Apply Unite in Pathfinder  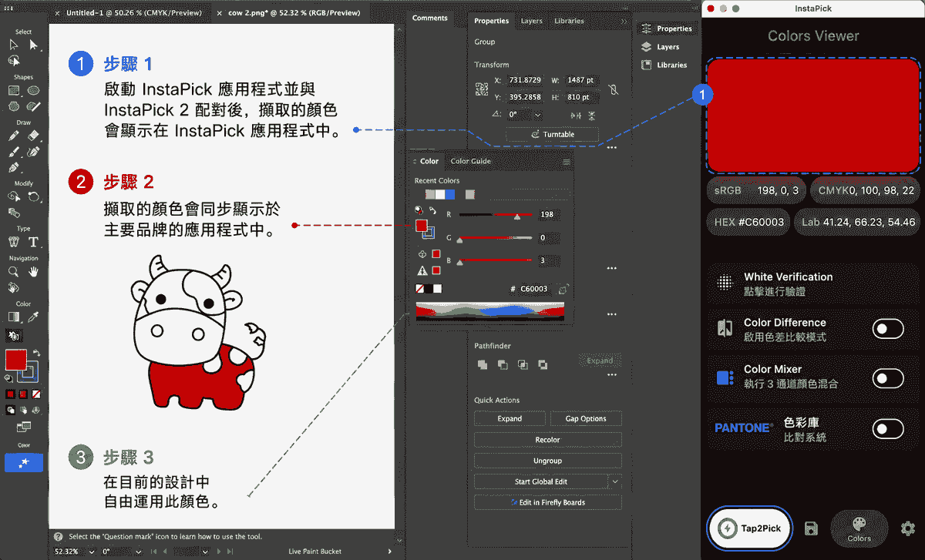tap(482, 364)
